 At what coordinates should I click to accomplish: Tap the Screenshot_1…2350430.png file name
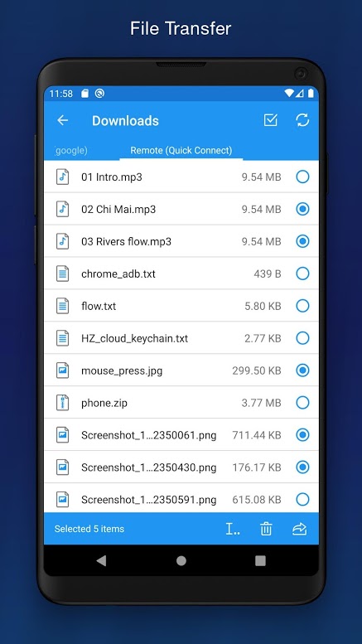tap(148, 467)
